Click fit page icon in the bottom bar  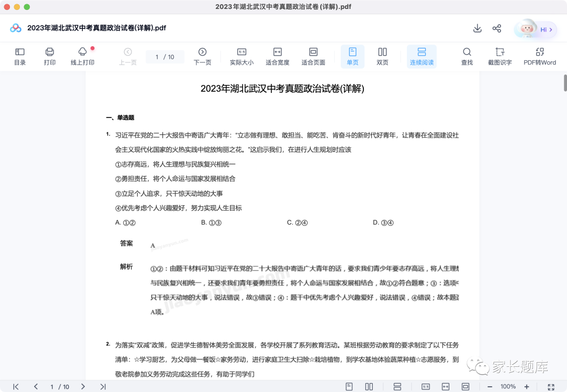pyautogui.click(x=465, y=387)
